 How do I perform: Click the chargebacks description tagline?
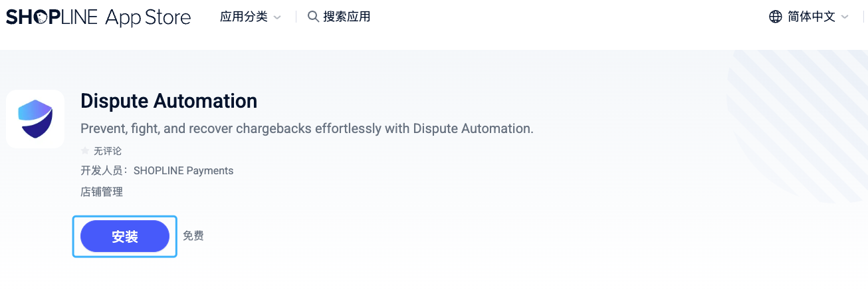click(306, 128)
